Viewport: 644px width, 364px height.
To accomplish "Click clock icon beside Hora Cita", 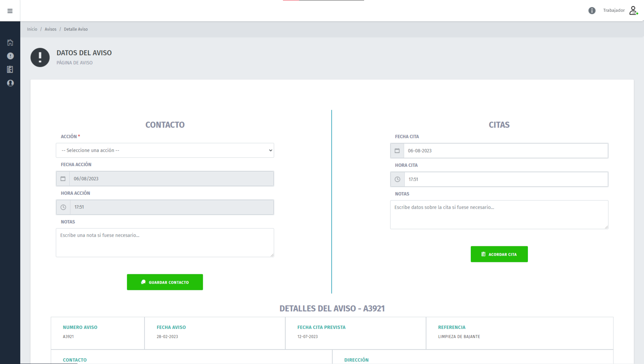I will click(x=397, y=179).
